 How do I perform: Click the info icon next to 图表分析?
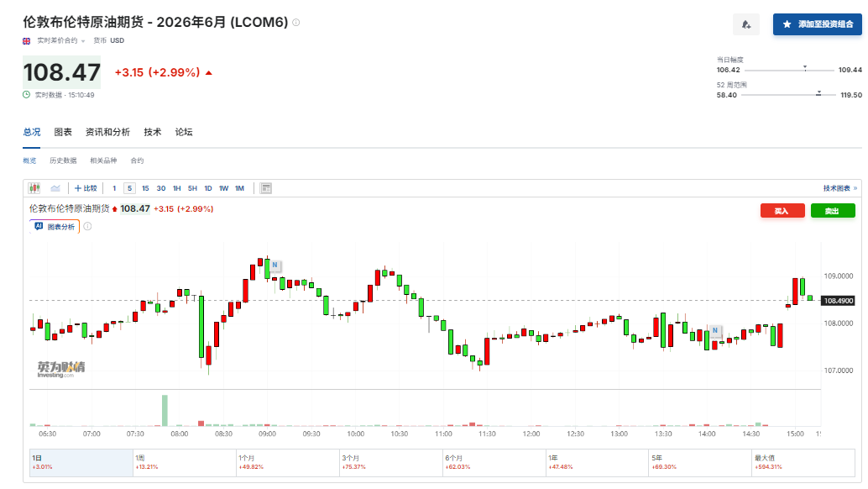(87, 227)
